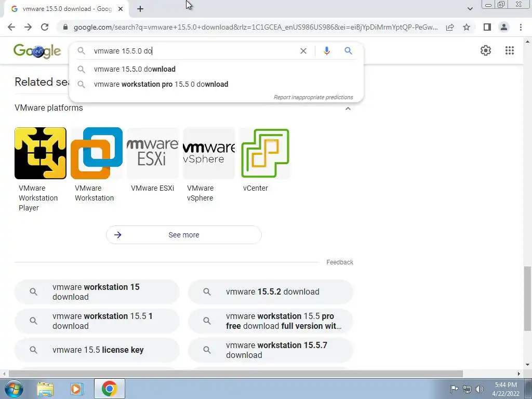This screenshot has height=399, width=532.
Task: Clear the search box with X
Action: [303, 51]
